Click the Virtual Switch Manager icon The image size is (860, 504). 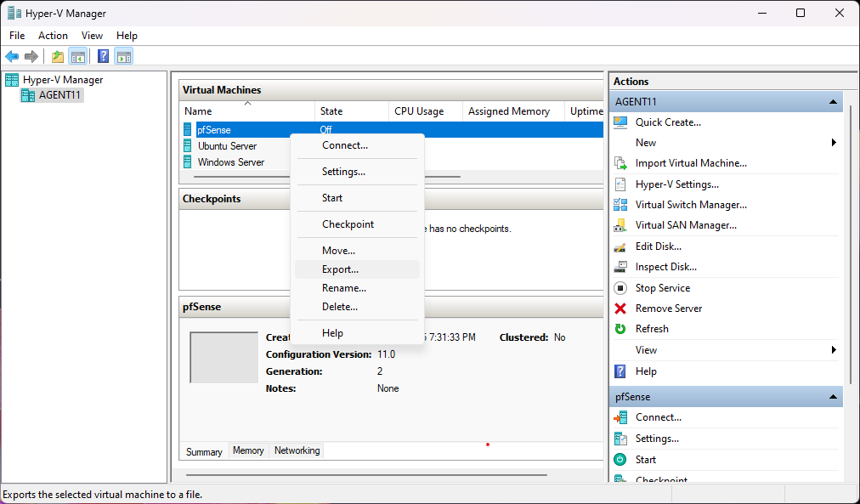coord(620,205)
